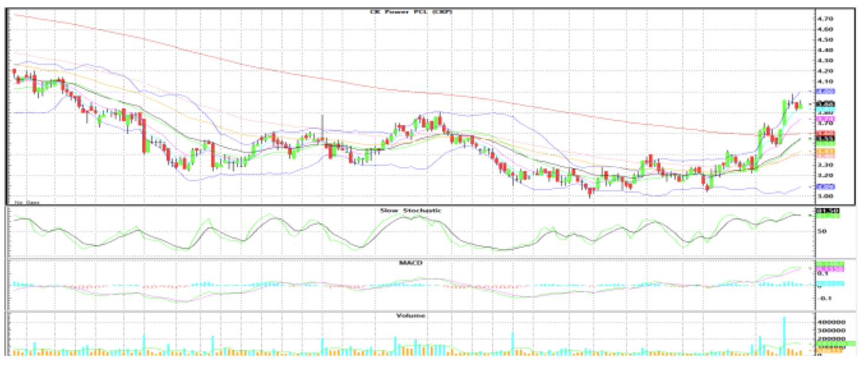Select the Volume panel title
The width and height of the screenshot is (868, 366).
(x=410, y=315)
